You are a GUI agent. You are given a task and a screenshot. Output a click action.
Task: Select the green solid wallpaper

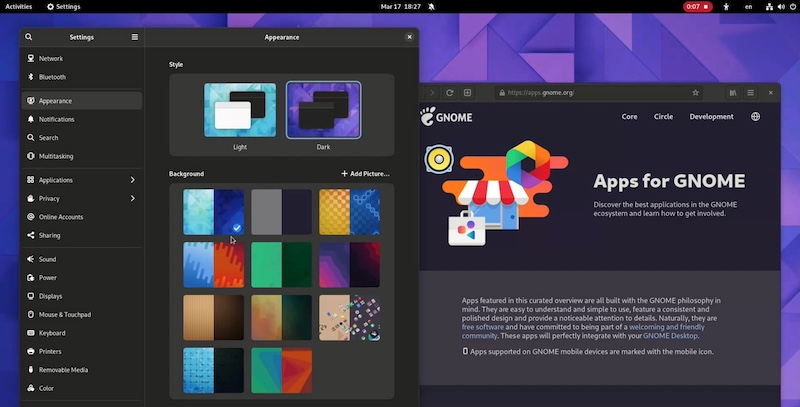point(281,265)
